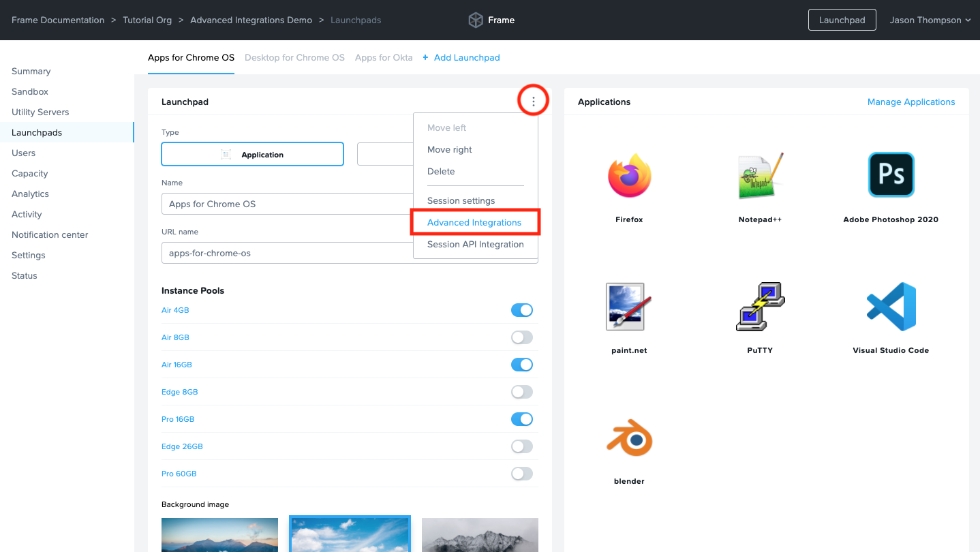The image size is (980, 552).
Task: Click the Adobe Photoshop 2020 icon
Action: coord(891,175)
